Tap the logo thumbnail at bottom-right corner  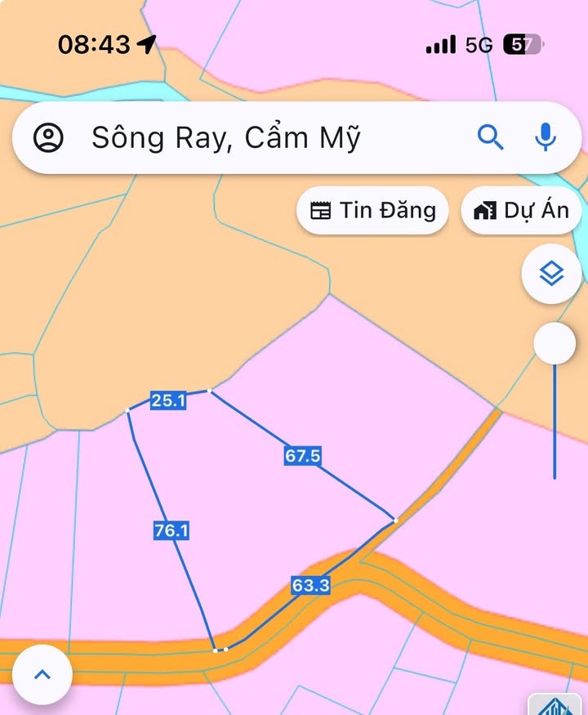click(555, 704)
